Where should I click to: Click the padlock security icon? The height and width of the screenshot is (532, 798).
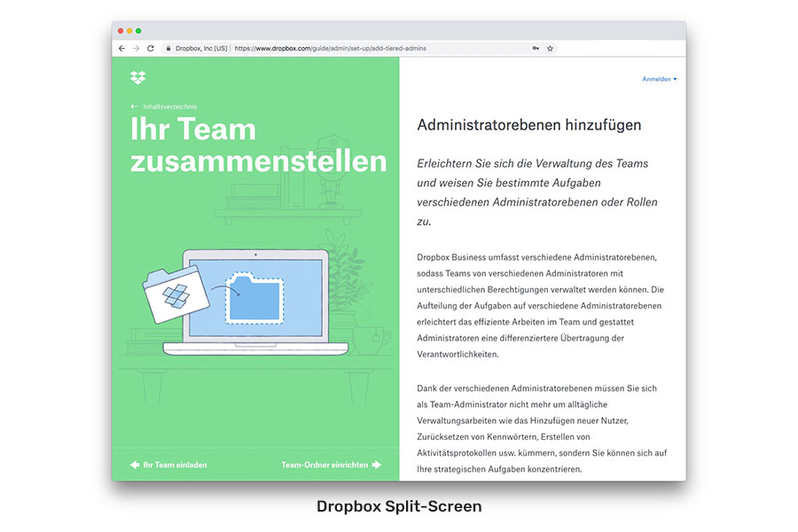(168, 49)
